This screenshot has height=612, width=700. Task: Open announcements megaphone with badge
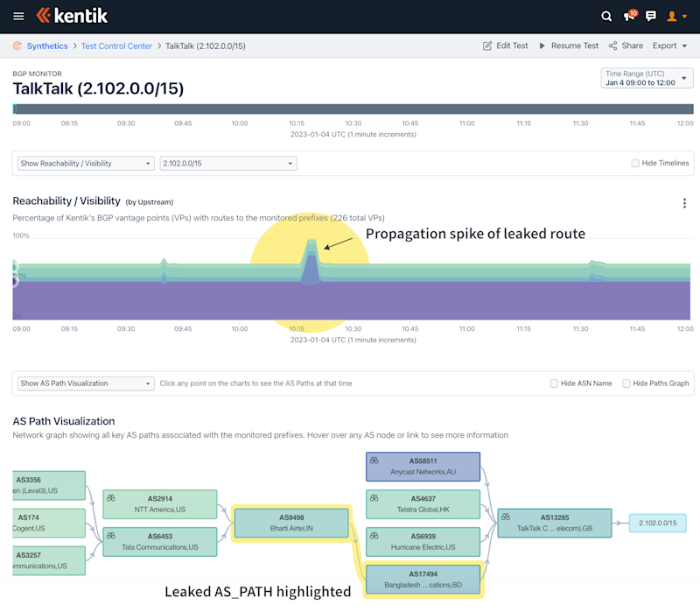[x=630, y=16]
